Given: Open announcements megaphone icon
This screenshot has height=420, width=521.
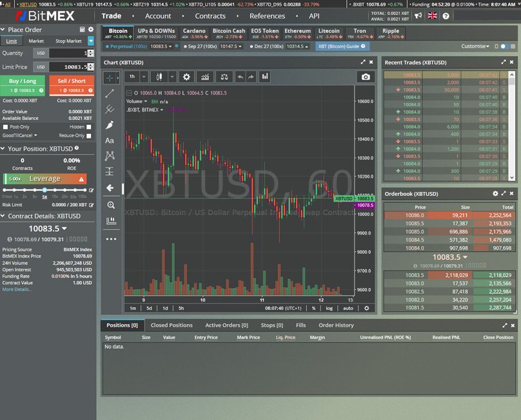Looking at the screenshot, I should coord(418,15).
